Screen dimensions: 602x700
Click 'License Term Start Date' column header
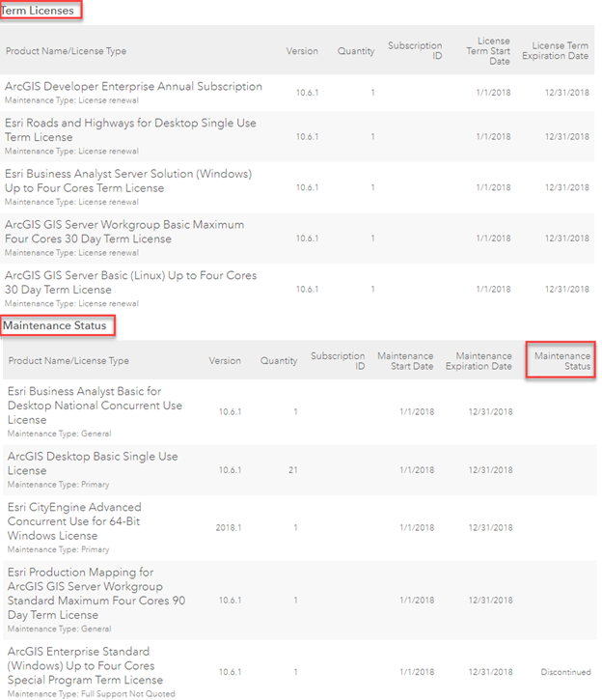point(488,51)
